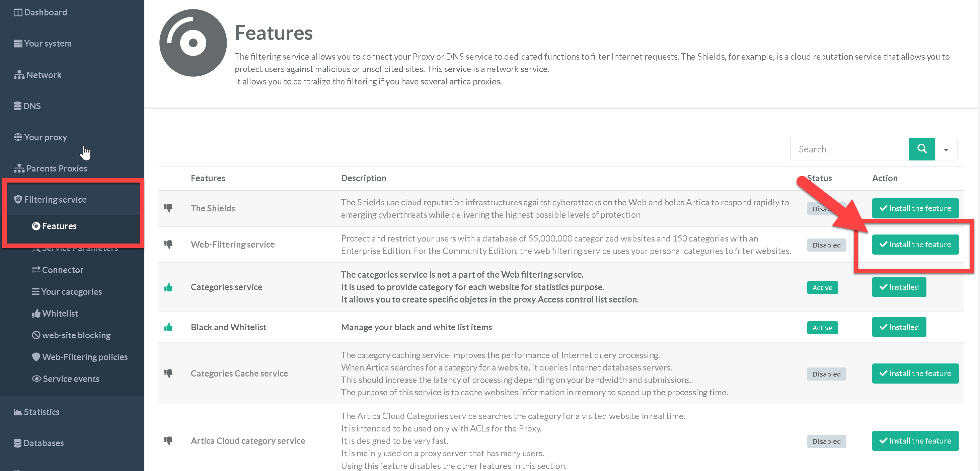
Task: Click the magnifier search button
Action: click(x=921, y=149)
